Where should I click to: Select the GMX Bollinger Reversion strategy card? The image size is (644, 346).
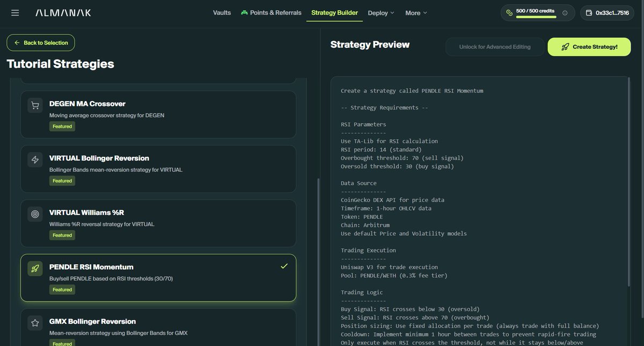pos(158,327)
